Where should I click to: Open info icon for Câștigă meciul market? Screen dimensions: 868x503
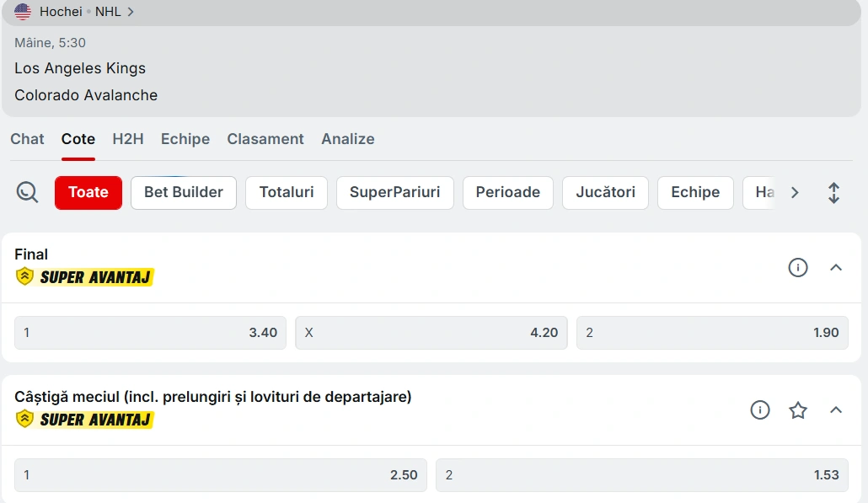[x=759, y=410]
